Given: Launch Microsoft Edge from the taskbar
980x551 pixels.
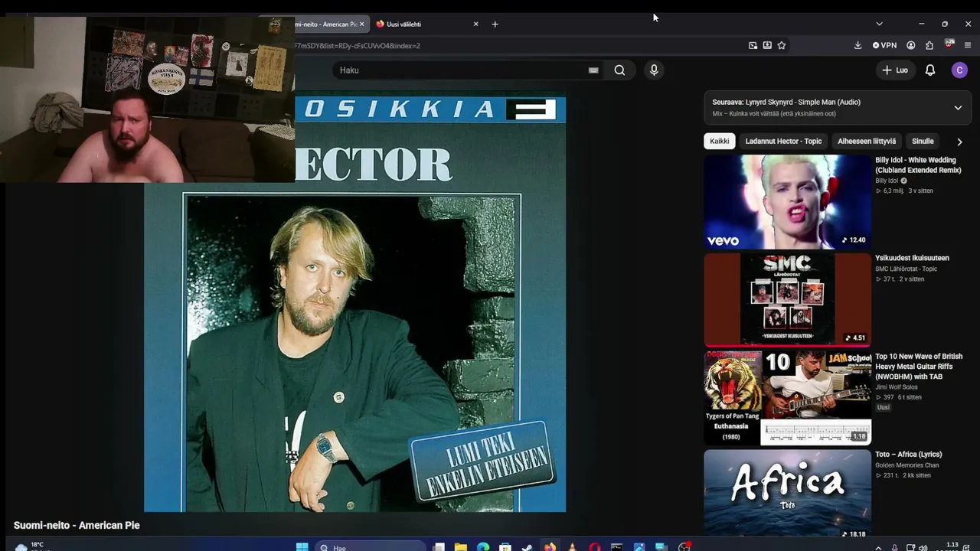Looking at the screenshot, I should 483,547.
